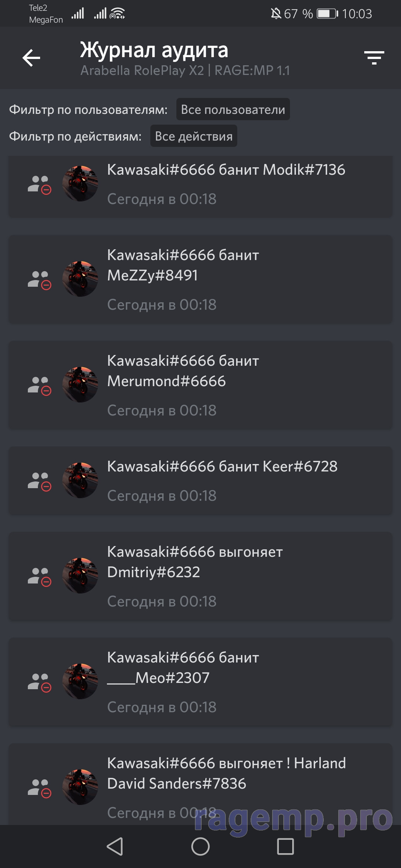Tap the member-ban icon beside Modik#7136 entry

(39, 185)
